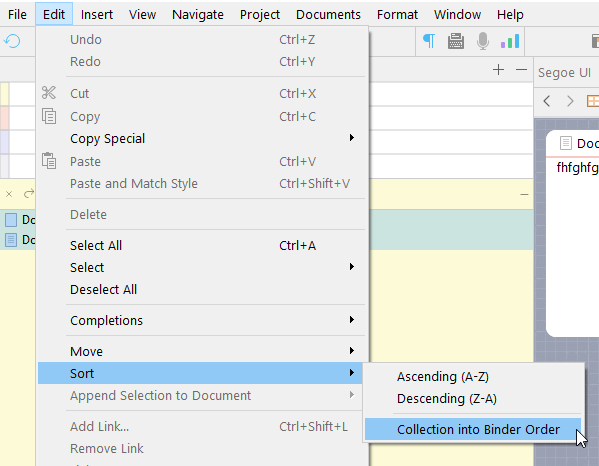Go back with left chevron arrow
Image resolution: width=599 pixels, height=466 pixels.
tap(547, 101)
